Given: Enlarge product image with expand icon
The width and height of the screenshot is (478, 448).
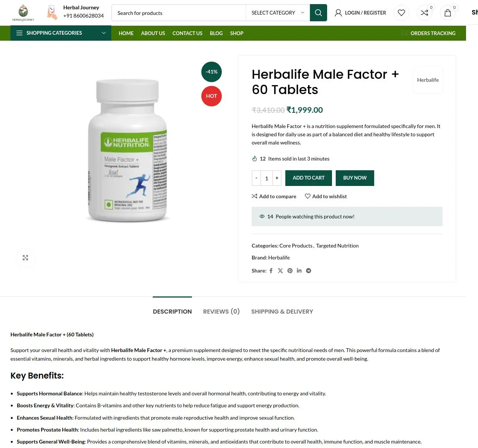Looking at the screenshot, I should point(25,258).
